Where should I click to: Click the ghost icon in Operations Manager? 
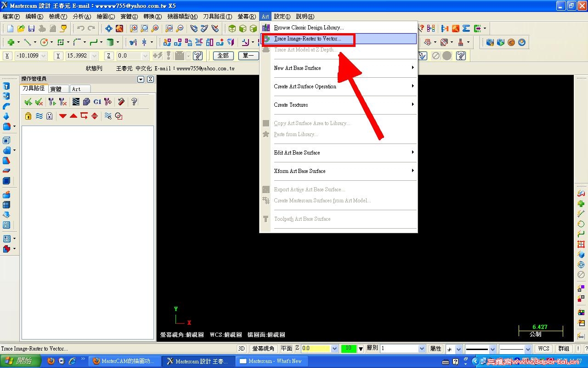[50, 116]
